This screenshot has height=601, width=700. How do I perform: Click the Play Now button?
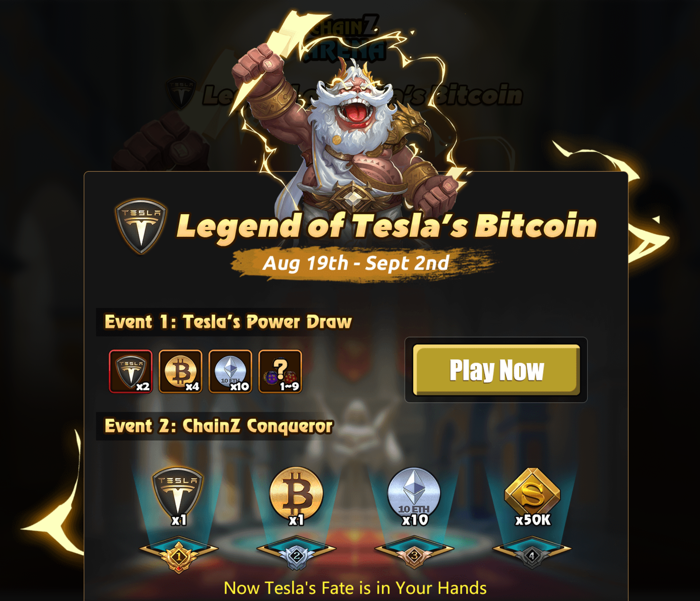click(x=496, y=370)
